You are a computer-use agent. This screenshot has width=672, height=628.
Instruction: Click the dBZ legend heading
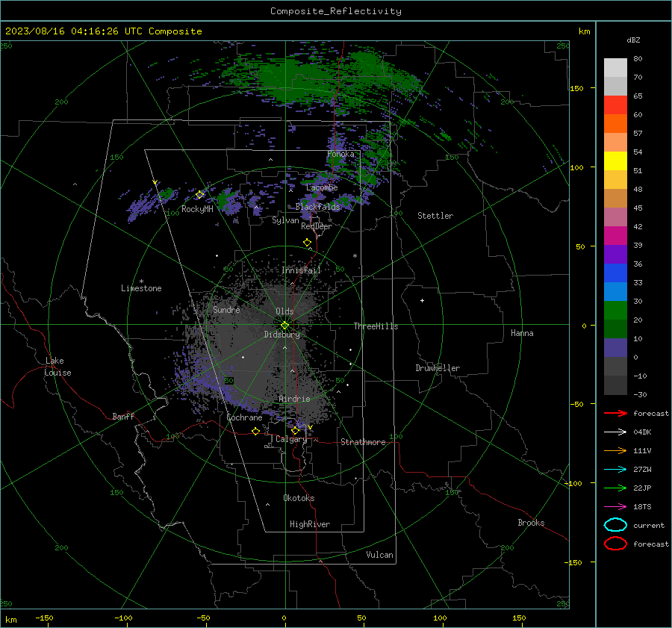633,40
